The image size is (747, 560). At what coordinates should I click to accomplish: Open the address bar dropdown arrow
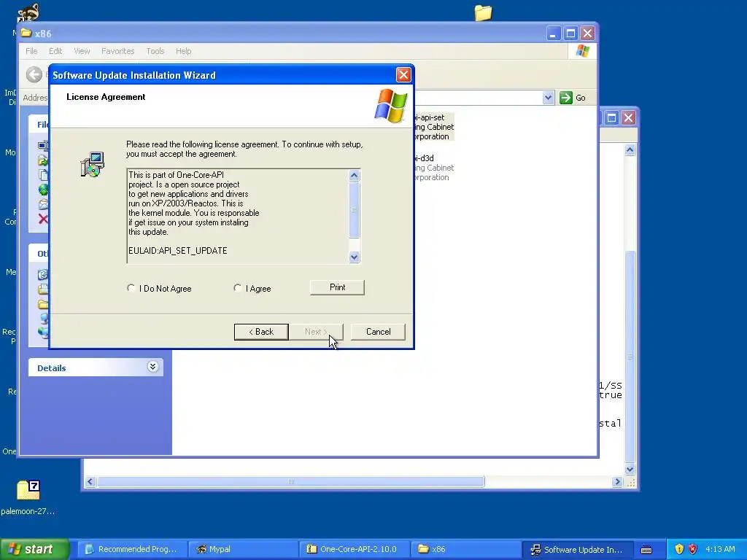(x=548, y=98)
